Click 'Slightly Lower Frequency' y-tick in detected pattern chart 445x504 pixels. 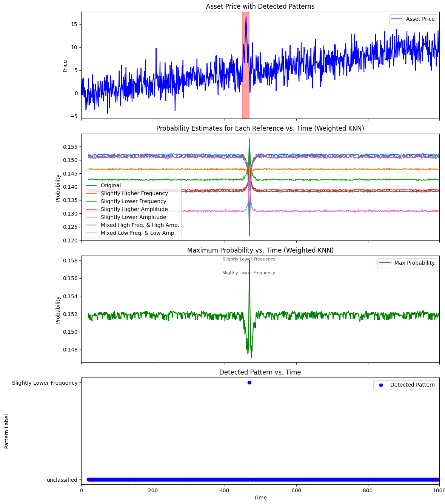(x=45, y=383)
